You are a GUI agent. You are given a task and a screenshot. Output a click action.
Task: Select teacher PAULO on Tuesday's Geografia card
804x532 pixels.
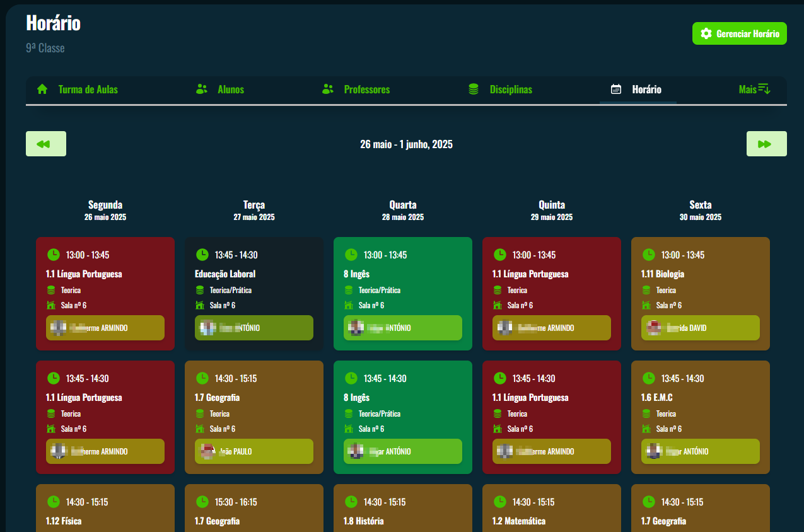(253, 451)
